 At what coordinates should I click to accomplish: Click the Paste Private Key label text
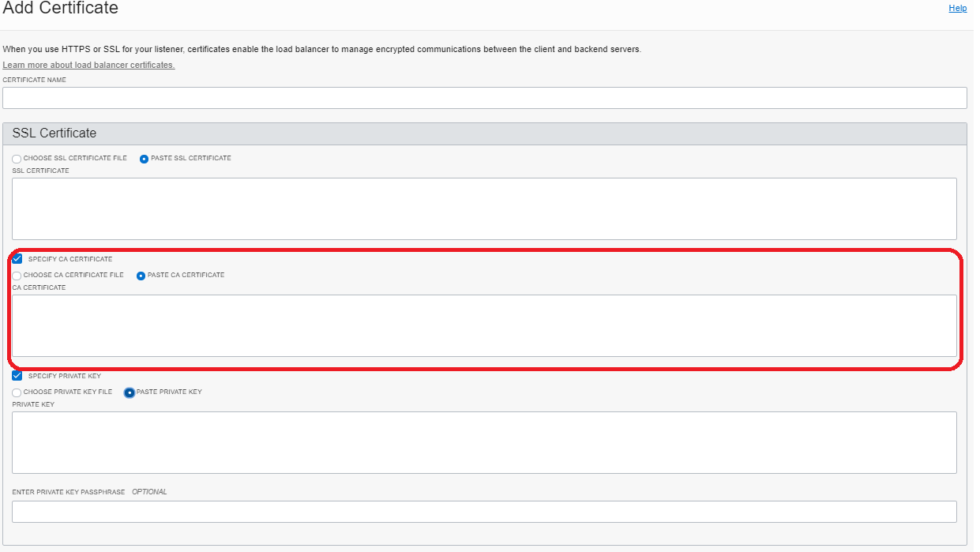click(167, 392)
